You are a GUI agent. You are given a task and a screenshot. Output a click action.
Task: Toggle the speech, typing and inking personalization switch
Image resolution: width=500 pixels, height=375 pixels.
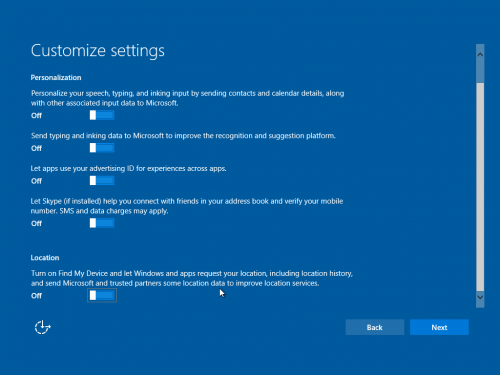click(x=102, y=115)
